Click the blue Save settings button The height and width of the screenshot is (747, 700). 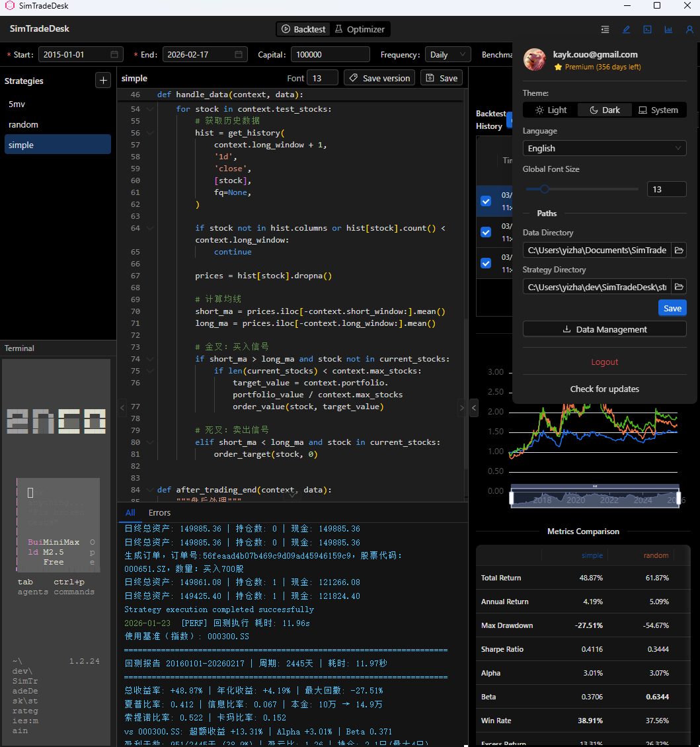672,308
